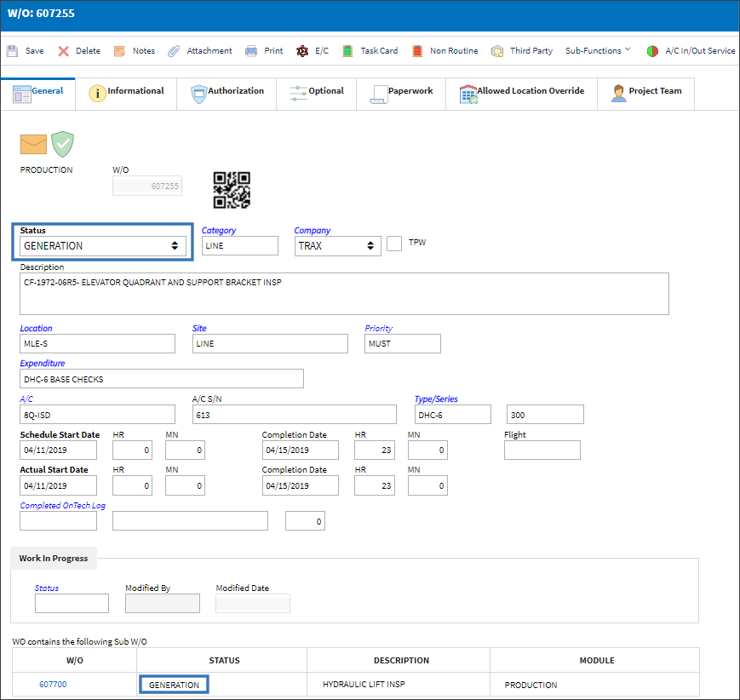740x700 pixels.
Task: Click the Type/Series field containing DHC-6
Action: 452,415
